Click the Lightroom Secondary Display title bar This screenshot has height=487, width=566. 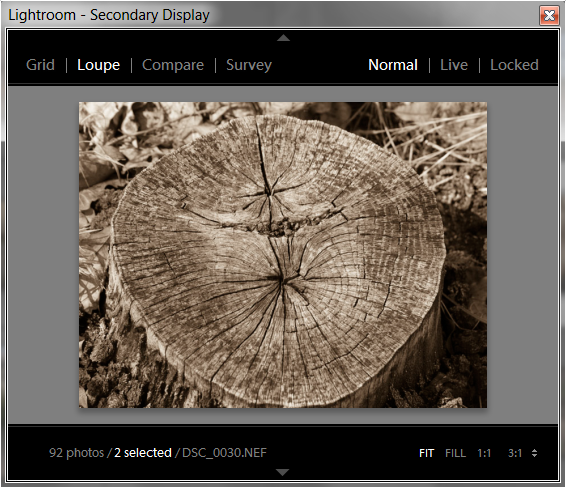tap(271, 15)
